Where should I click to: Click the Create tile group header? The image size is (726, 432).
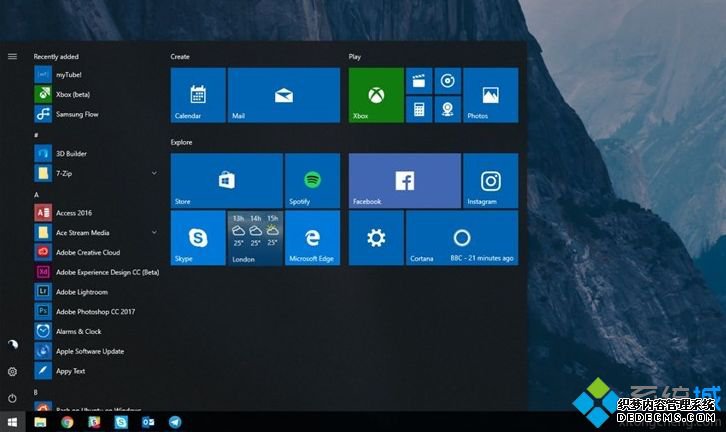(180, 56)
